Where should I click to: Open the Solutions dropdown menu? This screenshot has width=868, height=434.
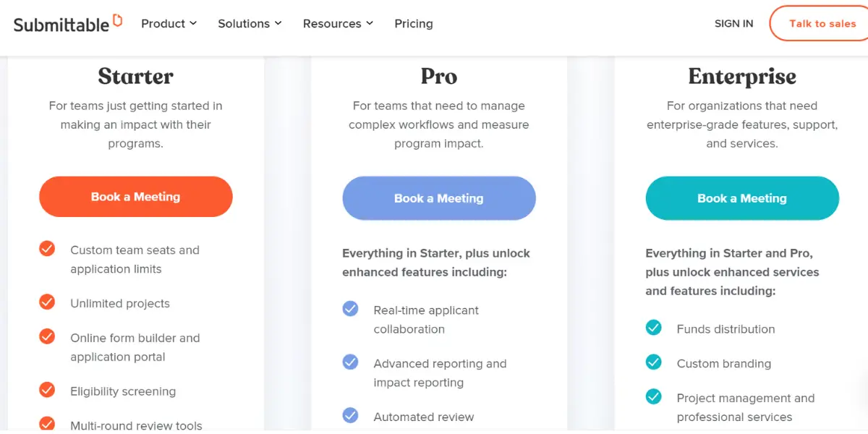pos(250,23)
